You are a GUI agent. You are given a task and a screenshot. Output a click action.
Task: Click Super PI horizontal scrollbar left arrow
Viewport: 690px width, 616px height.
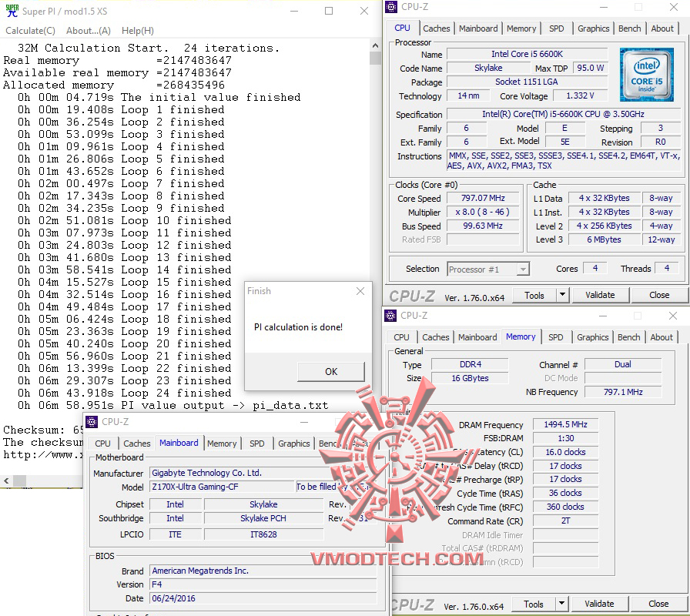(6, 481)
